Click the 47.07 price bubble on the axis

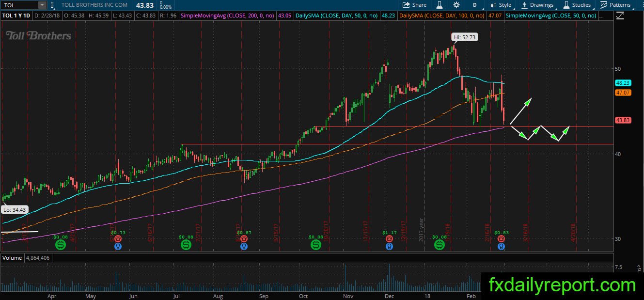pos(622,92)
